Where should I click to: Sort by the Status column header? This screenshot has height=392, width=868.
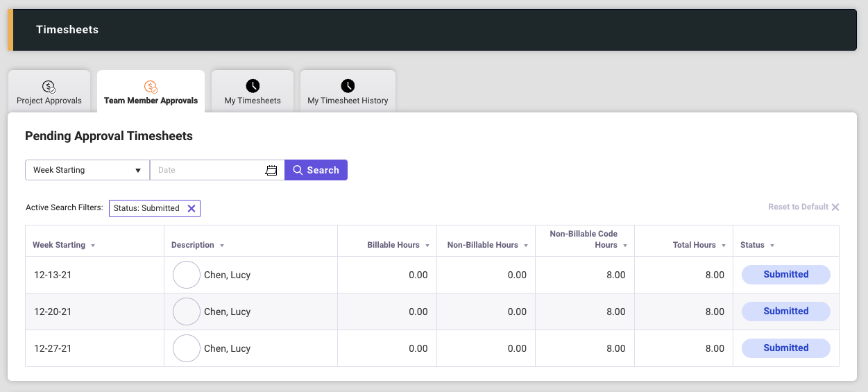click(756, 245)
